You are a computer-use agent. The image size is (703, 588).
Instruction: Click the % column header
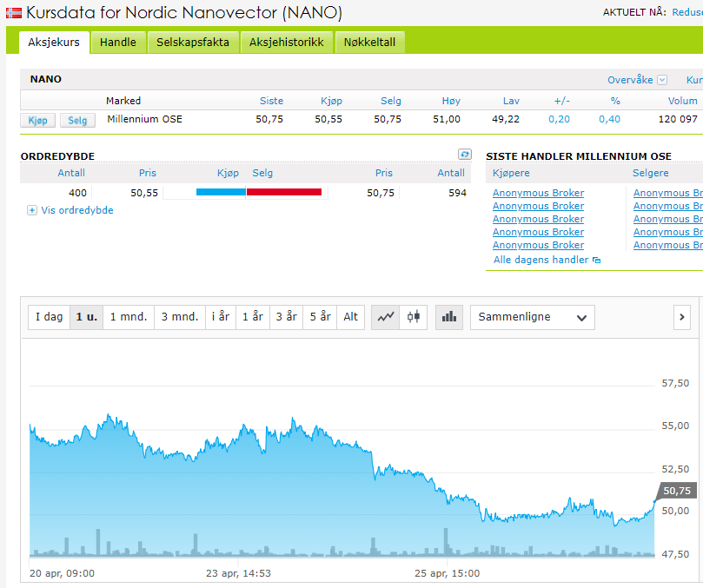click(615, 101)
